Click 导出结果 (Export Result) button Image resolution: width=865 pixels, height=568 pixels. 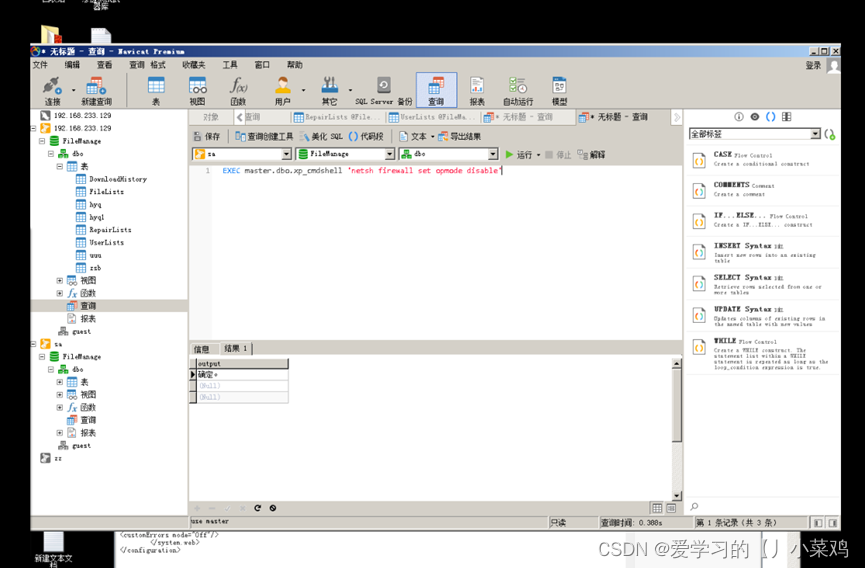pyautogui.click(x=460, y=136)
